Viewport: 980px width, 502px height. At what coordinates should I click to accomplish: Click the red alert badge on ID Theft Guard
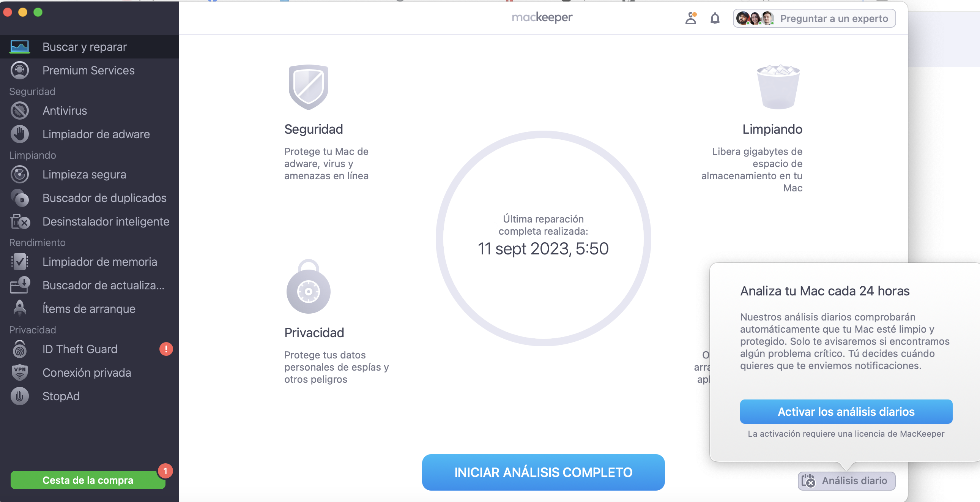coord(166,349)
